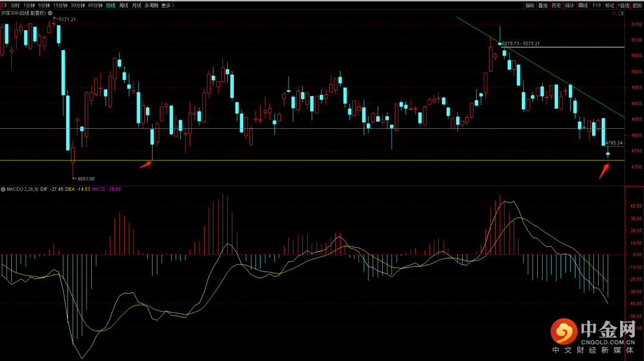Viewport: 644px width, 361px height.
Task: Switch to 周线 weekly period
Action: [x=123, y=5]
